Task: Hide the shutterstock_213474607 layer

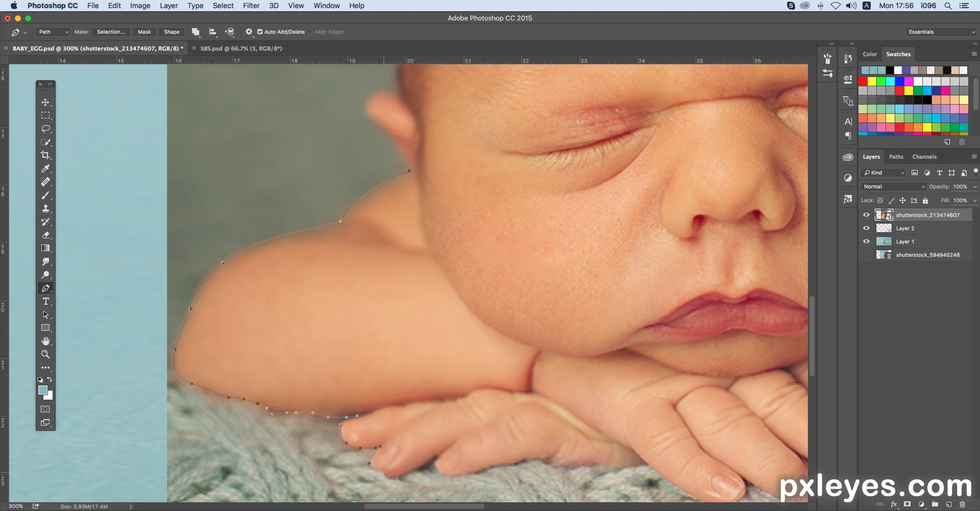Action: (866, 215)
